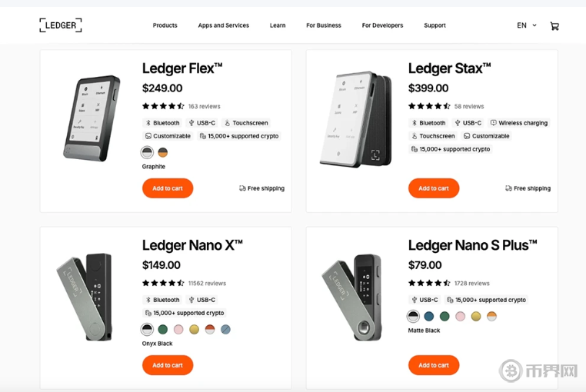Select the green color option for Ledger Nano X
Screen dimensions: 586x392
pyautogui.click(x=163, y=329)
